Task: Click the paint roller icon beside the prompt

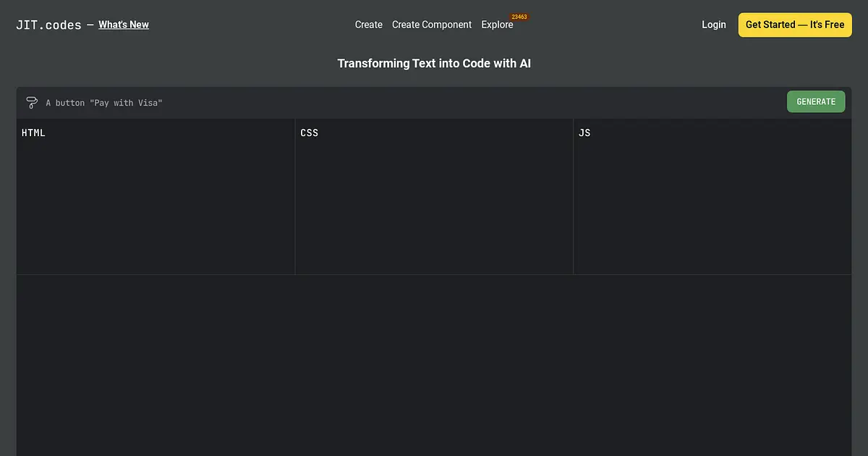Action: pos(32,103)
